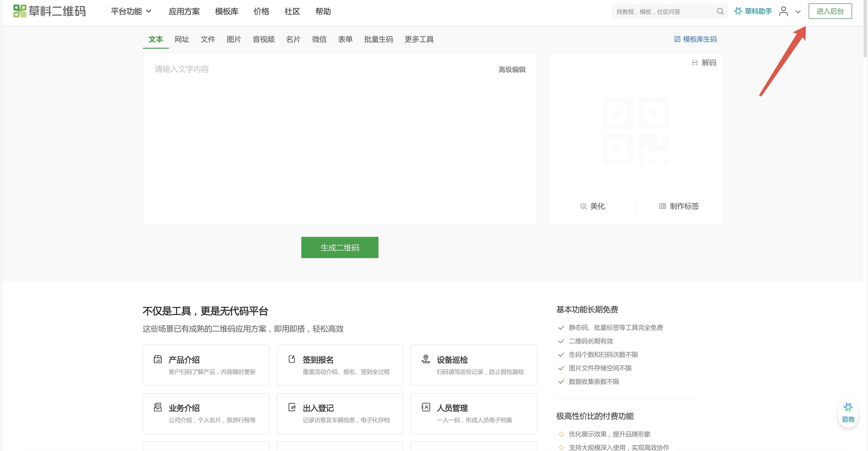Click the 二维码长期有效 text
The width and height of the screenshot is (868, 451).
pyautogui.click(x=591, y=341)
